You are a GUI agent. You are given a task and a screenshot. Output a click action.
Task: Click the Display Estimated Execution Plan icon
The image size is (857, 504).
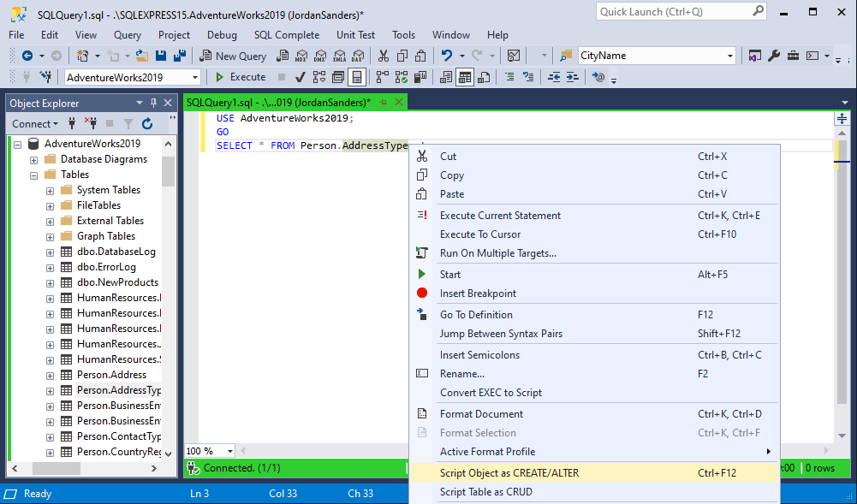[319, 77]
